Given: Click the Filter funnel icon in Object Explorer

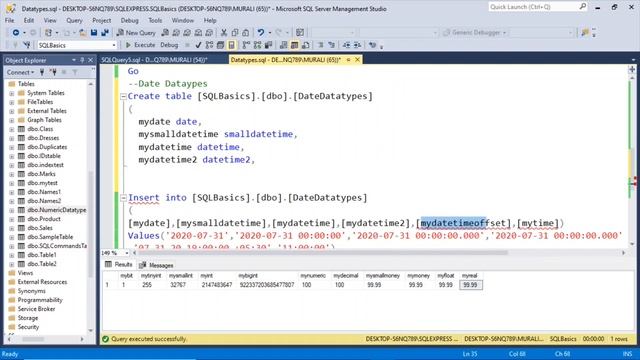Looking at the screenshot, I should [75, 72].
